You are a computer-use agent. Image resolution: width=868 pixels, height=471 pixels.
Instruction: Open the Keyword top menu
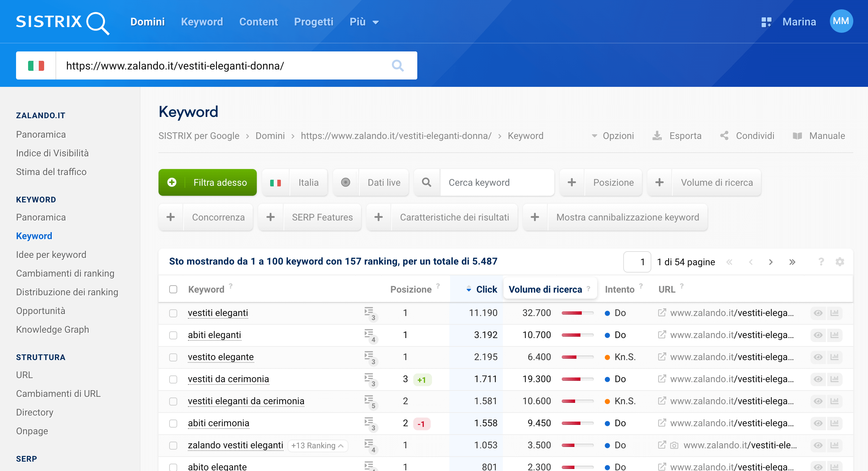(x=202, y=22)
